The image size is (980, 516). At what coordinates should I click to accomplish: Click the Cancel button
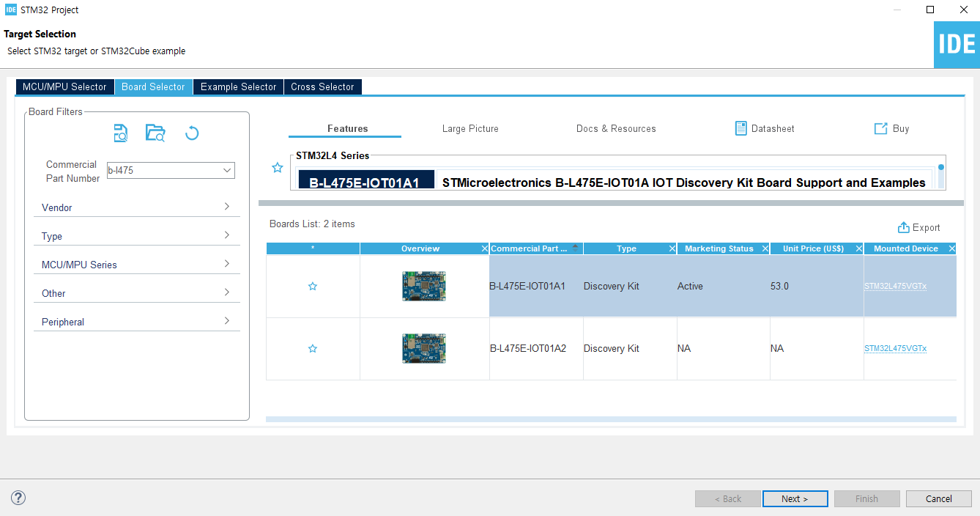tap(939, 498)
